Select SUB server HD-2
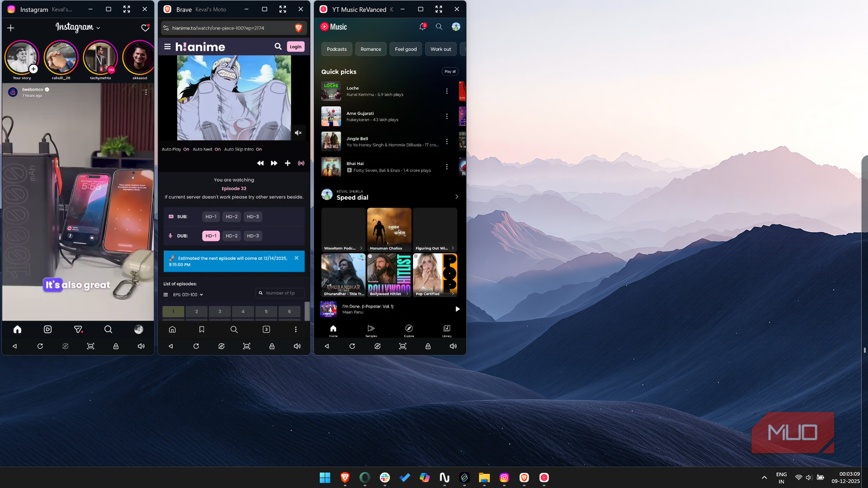 [x=231, y=217]
